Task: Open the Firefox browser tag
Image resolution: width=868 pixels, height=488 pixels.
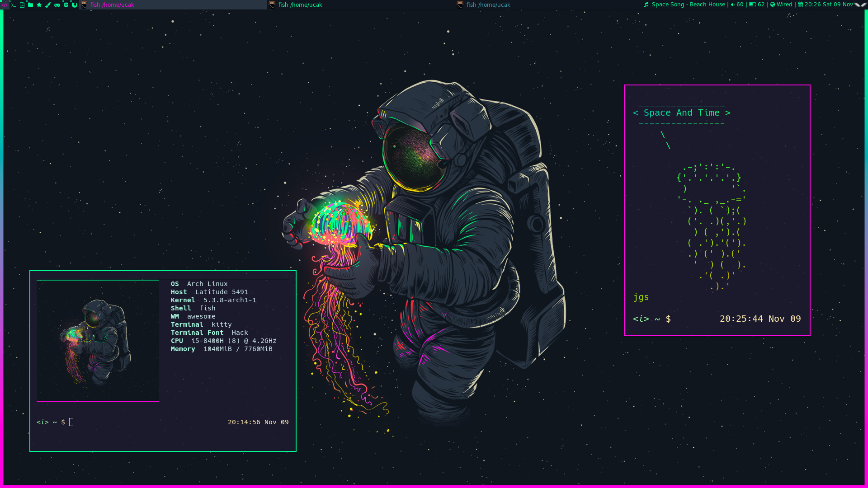Action: tap(75, 5)
